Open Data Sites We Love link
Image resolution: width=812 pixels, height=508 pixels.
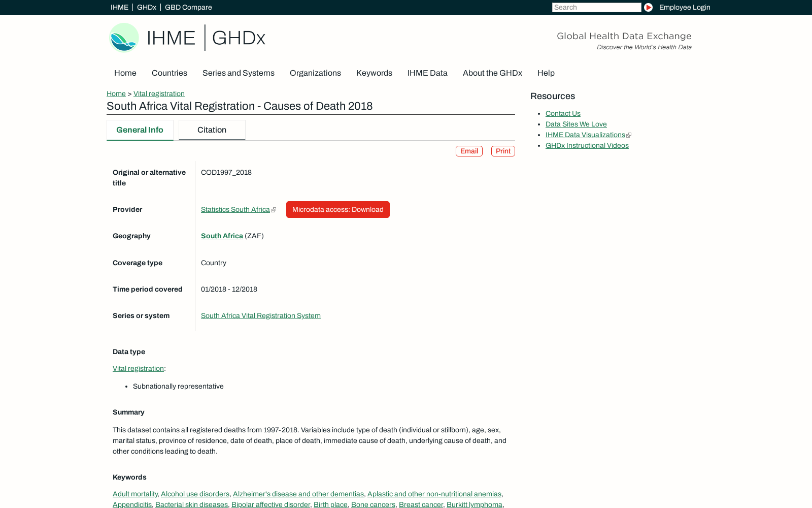(x=576, y=124)
